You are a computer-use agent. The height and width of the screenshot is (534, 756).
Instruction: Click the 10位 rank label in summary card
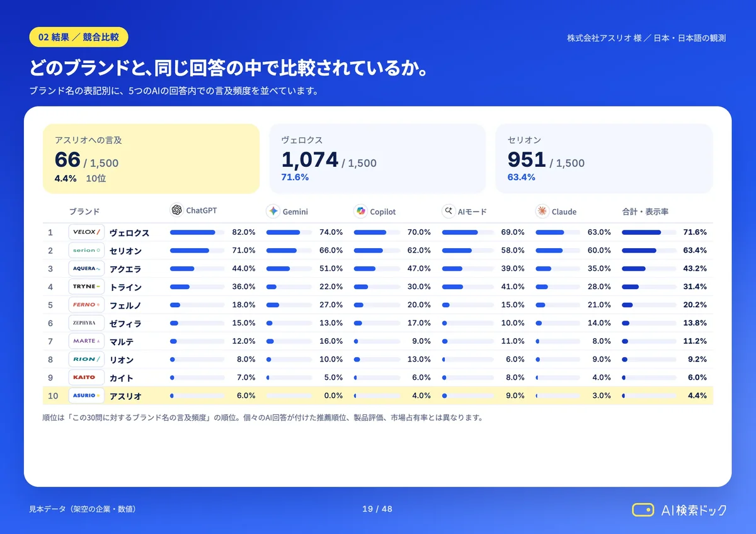[x=96, y=179]
